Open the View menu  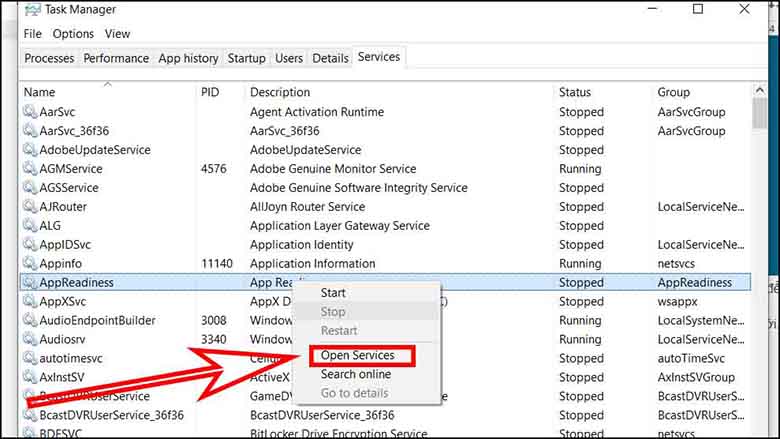(118, 34)
